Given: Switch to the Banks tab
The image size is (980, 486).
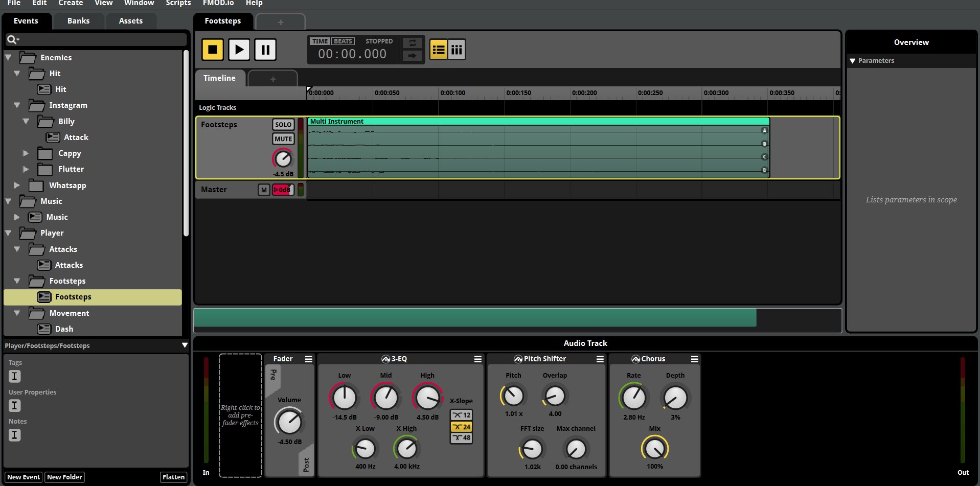Looking at the screenshot, I should (x=78, y=21).
